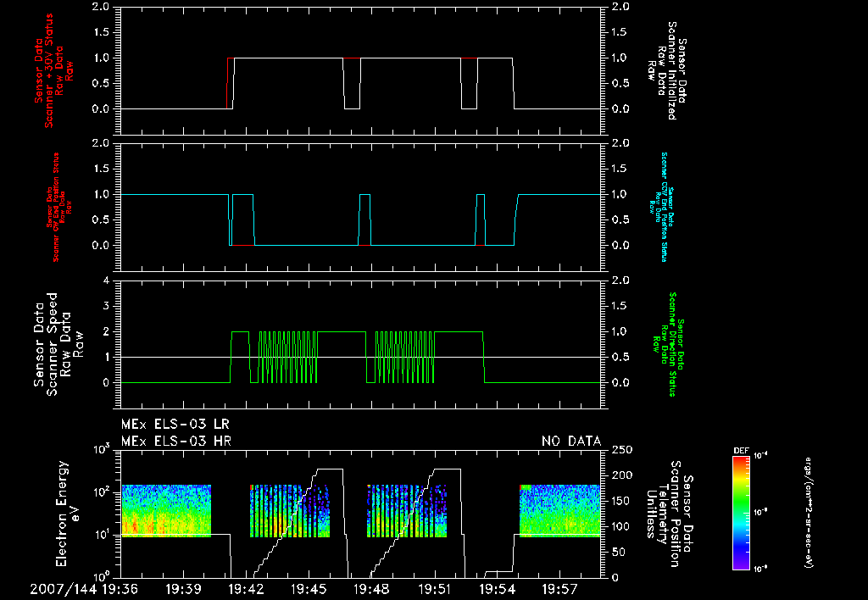Click the striped spectrogram block near 19:45
Screen dimensions: 868x600
[x=290, y=511]
